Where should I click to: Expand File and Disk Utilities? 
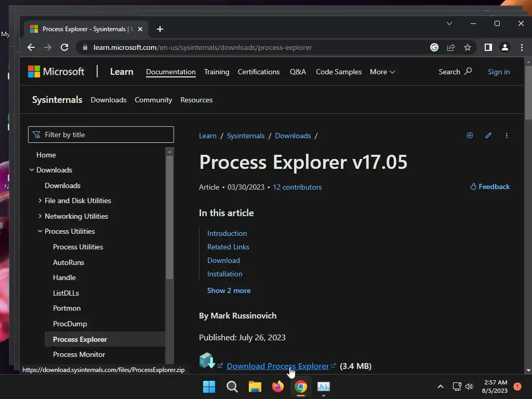point(40,201)
